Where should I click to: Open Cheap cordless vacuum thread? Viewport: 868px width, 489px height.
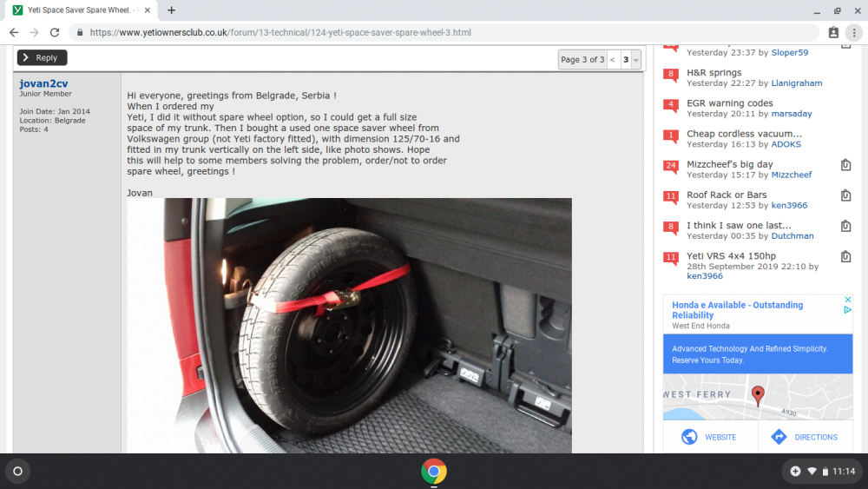pyautogui.click(x=744, y=134)
